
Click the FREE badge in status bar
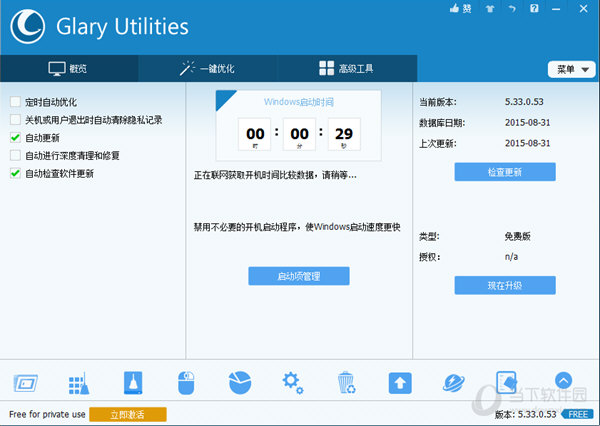click(577, 414)
